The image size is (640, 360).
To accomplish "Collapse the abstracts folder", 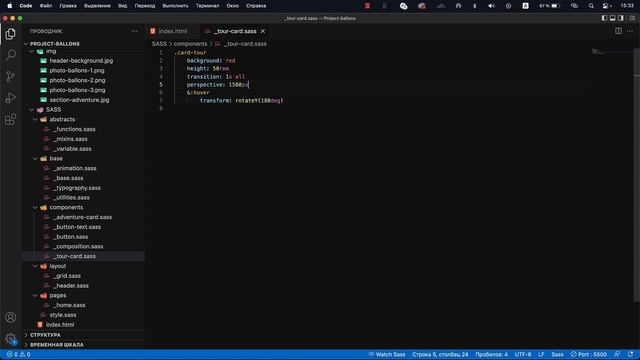I will click(62, 119).
